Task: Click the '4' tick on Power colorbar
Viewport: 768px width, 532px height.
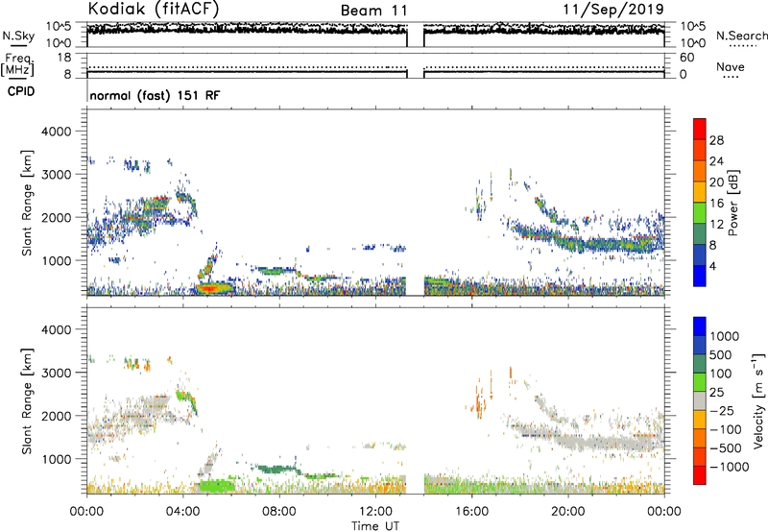Action: point(713,266)
